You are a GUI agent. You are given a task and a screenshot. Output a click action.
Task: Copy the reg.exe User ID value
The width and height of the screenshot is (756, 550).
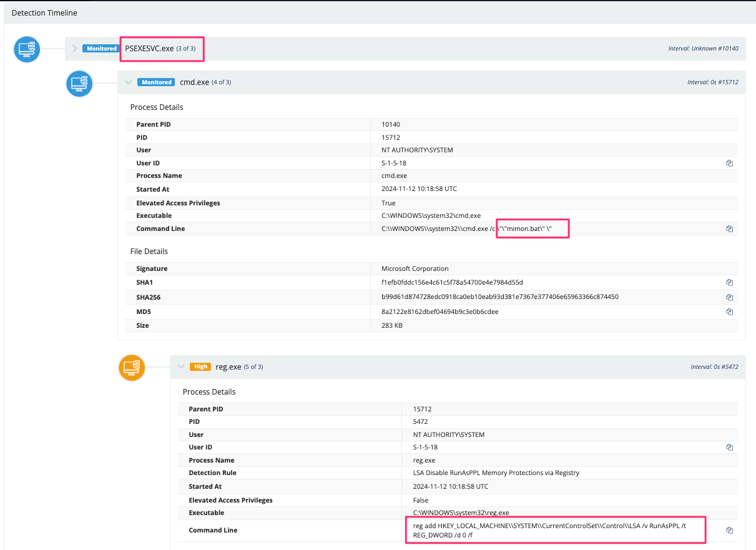(x=729, y=448)
